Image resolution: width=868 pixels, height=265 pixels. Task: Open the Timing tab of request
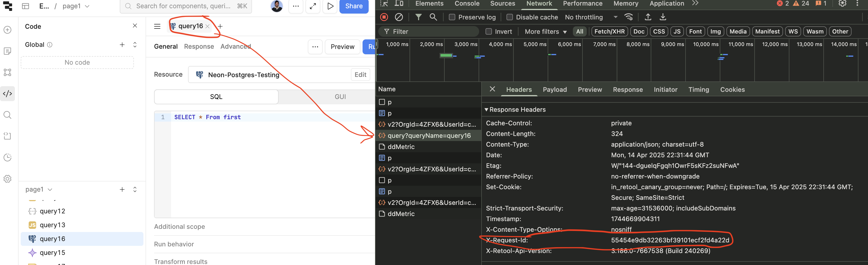coord(699,89)
